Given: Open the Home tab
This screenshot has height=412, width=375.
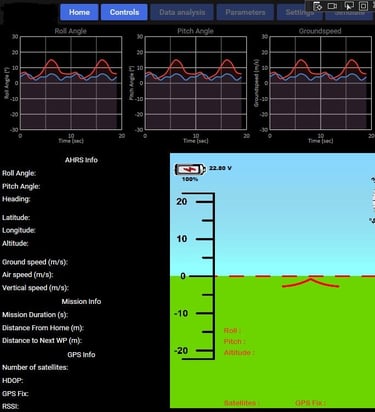Looking at the screenshot, I should tap(79, 12).
